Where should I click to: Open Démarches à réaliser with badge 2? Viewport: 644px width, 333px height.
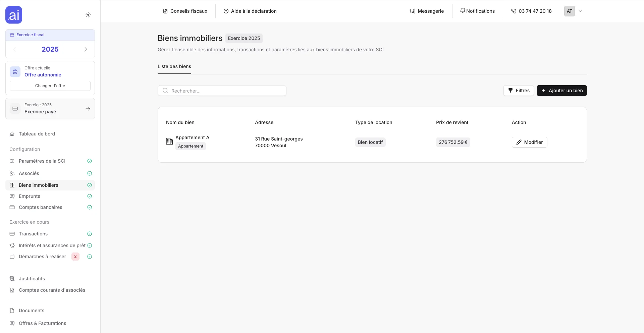42,257
